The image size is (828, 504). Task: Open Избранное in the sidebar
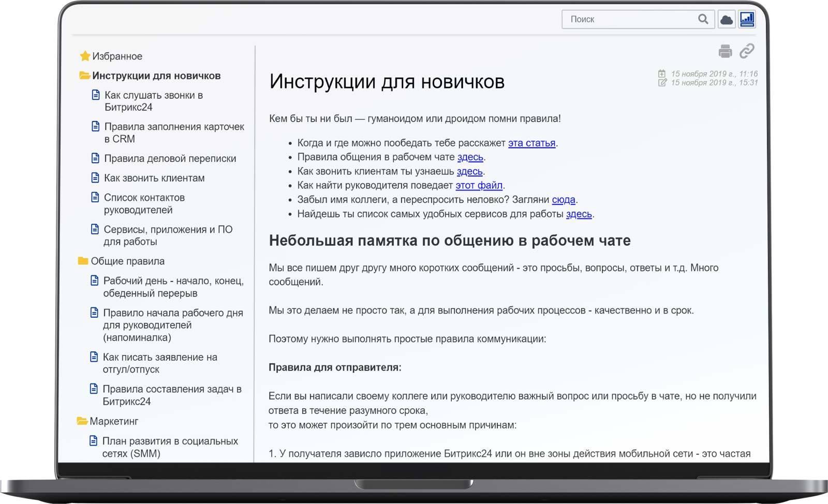coord(117,56)
